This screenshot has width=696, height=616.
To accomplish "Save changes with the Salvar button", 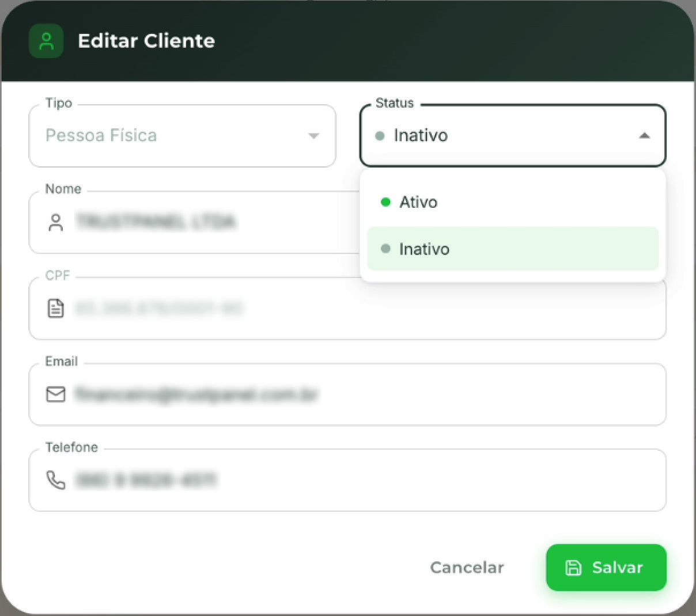I will click(x=606, y=568).
